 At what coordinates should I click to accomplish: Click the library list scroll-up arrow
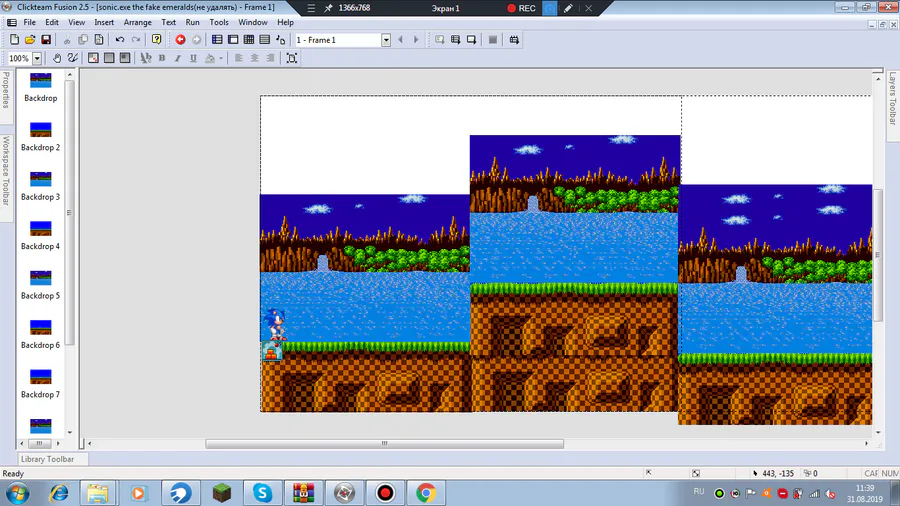(x=70, y=75)
